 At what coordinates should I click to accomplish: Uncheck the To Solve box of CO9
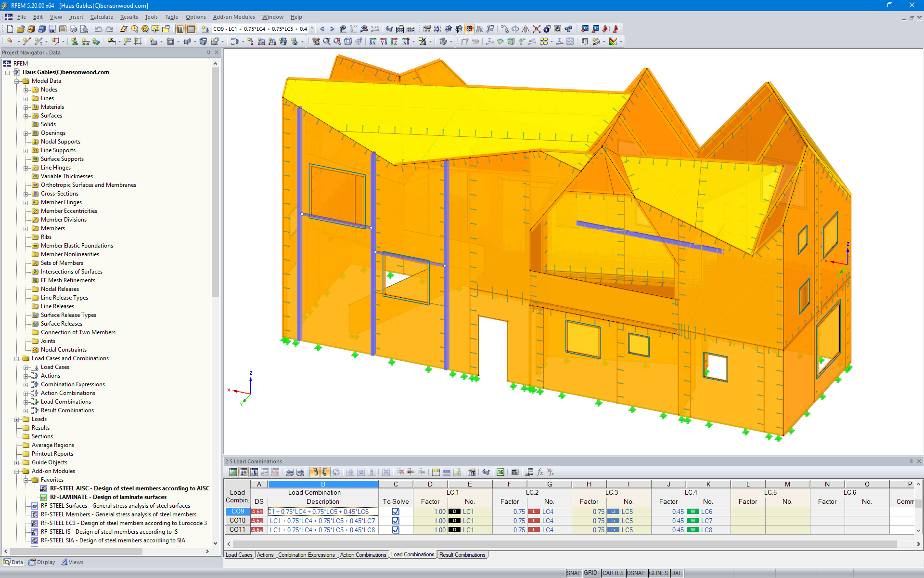click(396, 512)
